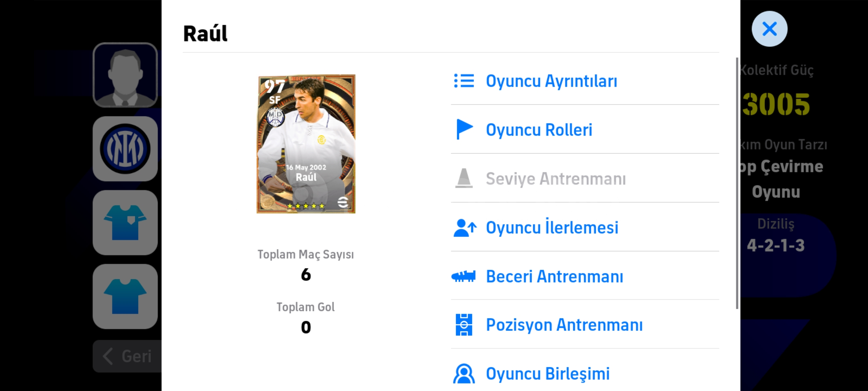Open the manager silhouette icon

pos(125,75)
